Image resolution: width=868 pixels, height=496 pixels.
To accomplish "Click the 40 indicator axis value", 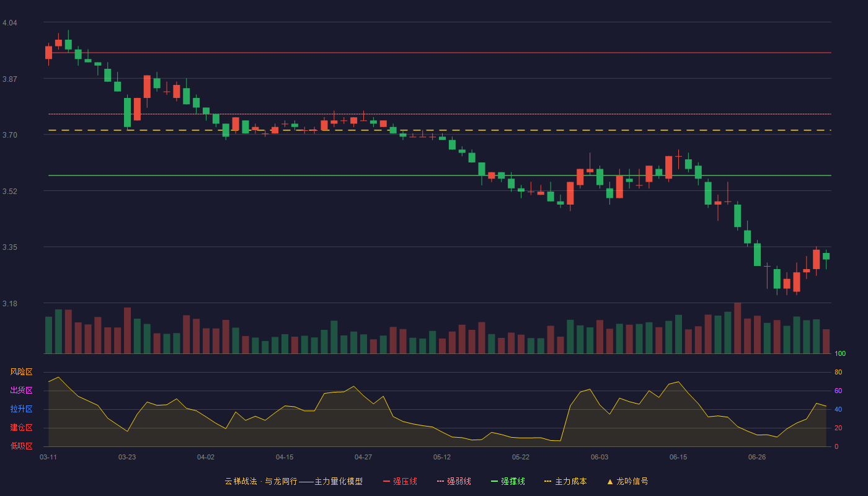I will pos(838,409).
